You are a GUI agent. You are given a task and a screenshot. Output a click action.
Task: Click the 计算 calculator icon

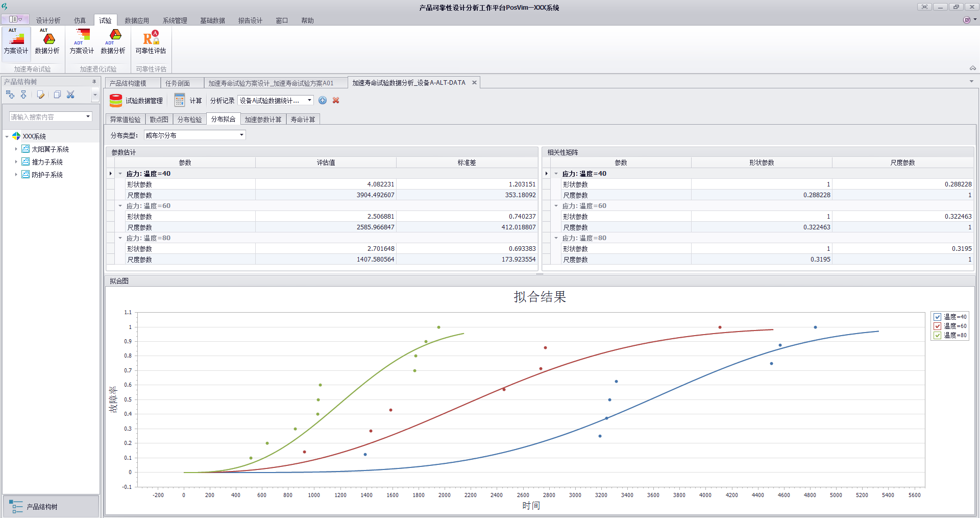pos(180,101)
